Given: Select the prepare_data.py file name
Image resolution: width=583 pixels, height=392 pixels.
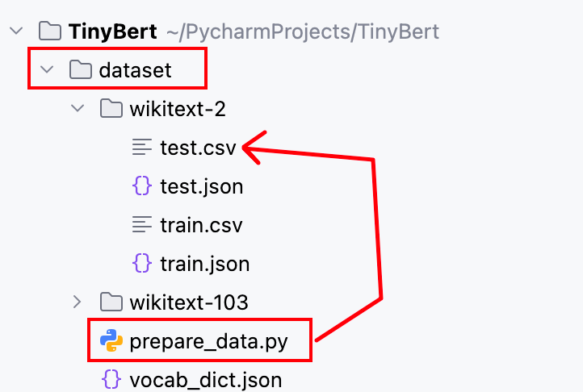Looking at the screenshot, I should point(208,342).
